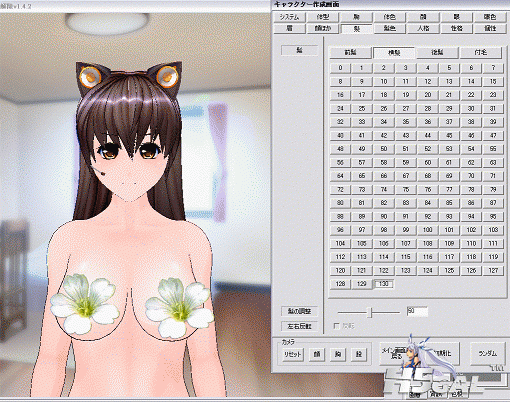510x402 pixels.
Task: Toggle the checkbox below the hair slider
Action: [336, 326]
